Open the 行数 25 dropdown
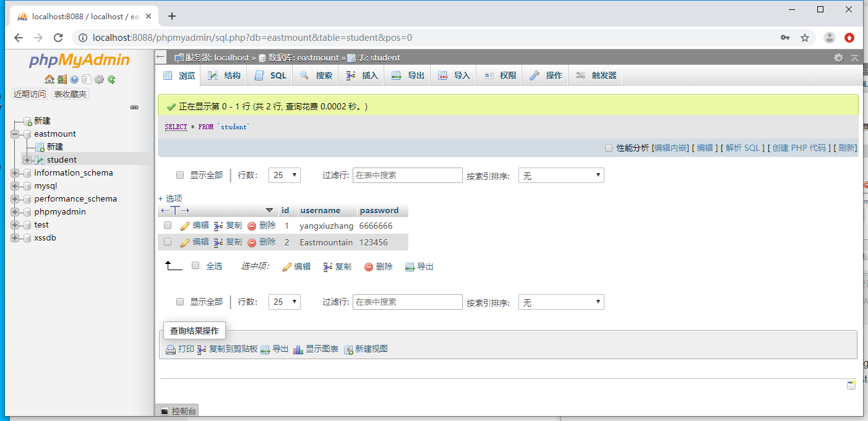868x421 pixels. tap(284, 175)
